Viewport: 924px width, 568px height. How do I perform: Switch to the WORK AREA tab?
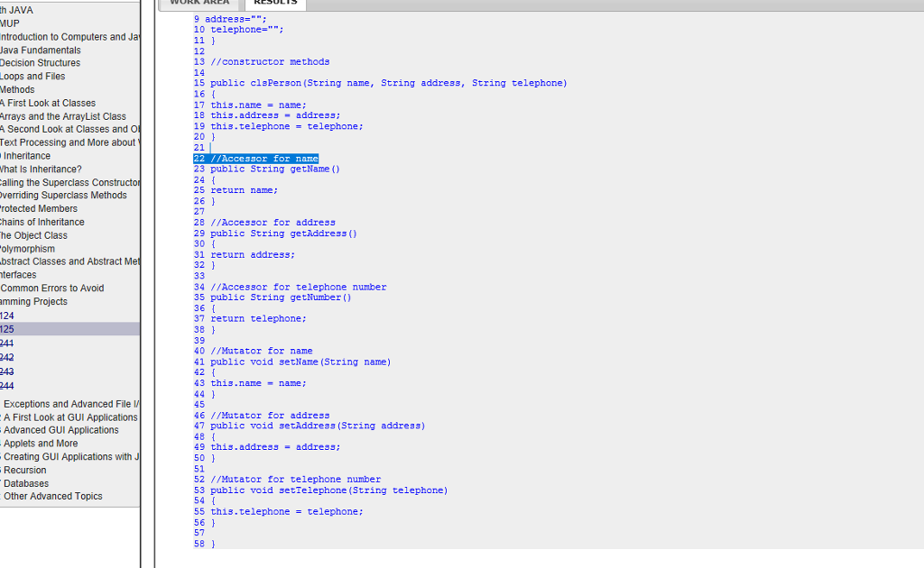point(199,3)
